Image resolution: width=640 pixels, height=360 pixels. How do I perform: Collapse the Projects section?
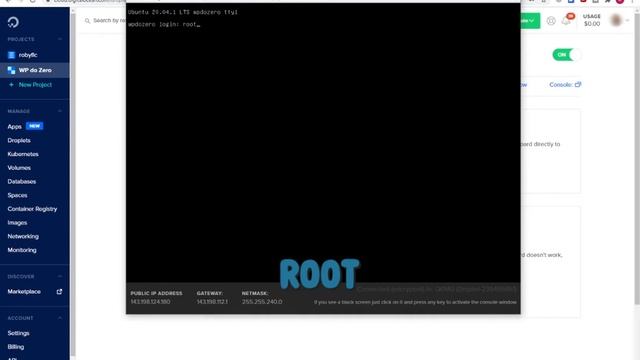click(x=60, y=39)
